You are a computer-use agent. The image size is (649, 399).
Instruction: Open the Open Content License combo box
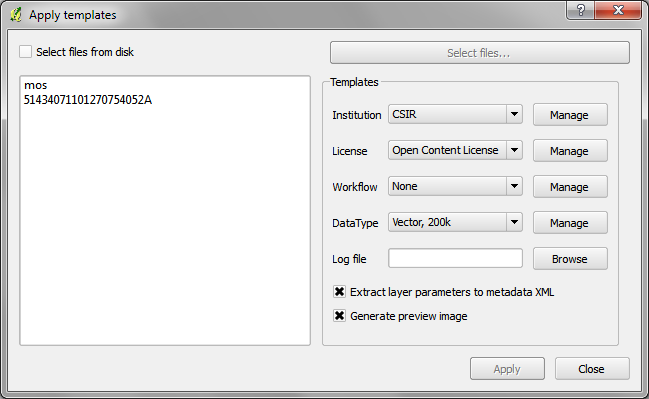455,150
